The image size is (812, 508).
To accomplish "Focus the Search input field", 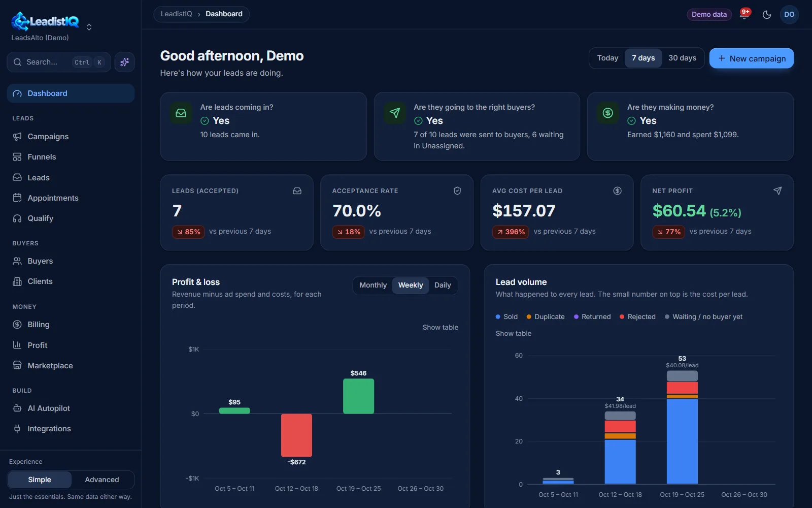I will pyautogui.click(x=59, y=62).
